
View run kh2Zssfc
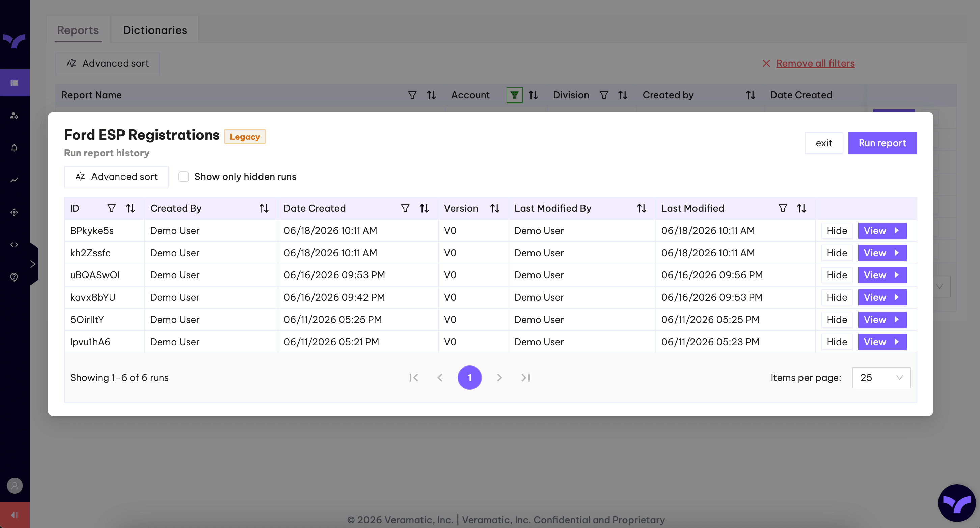[x=882, y=253]
